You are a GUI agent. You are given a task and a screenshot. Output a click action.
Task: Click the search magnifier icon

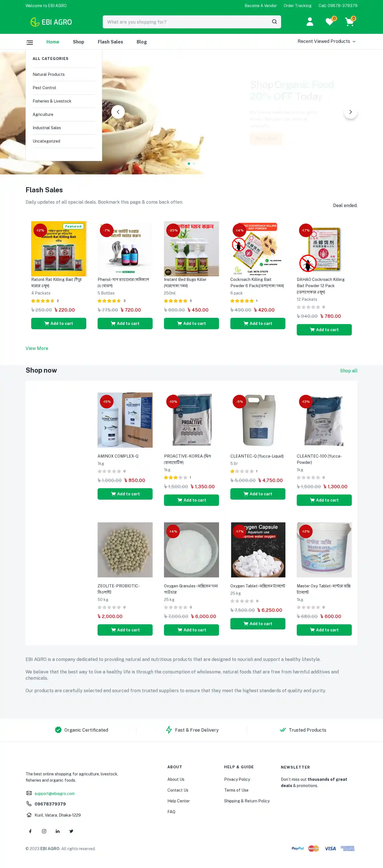[274, 22]
